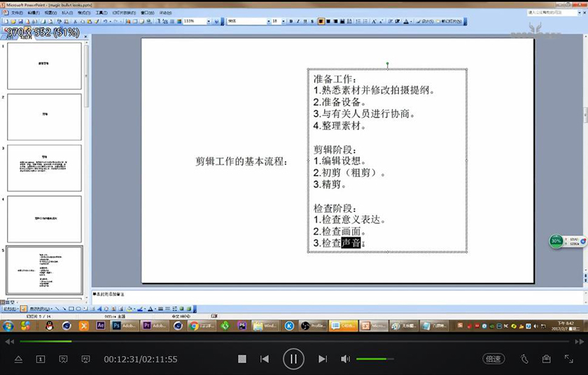Select slide 4 thumbnail

[44, 219]
